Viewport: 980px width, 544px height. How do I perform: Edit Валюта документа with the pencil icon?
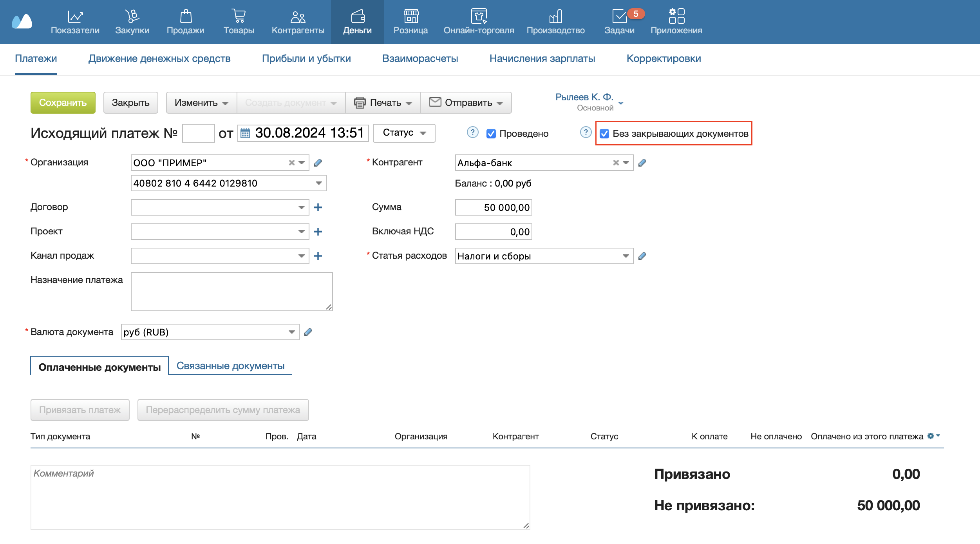point(308,332)
